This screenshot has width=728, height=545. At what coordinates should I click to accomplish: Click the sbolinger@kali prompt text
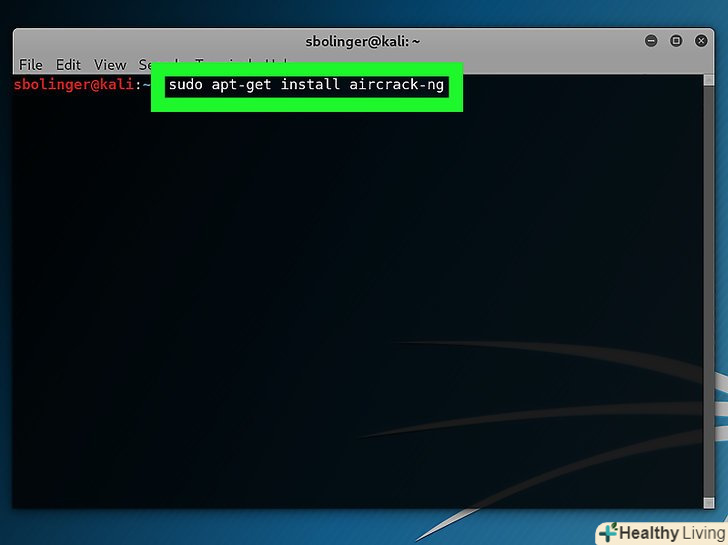click(74, 84)
